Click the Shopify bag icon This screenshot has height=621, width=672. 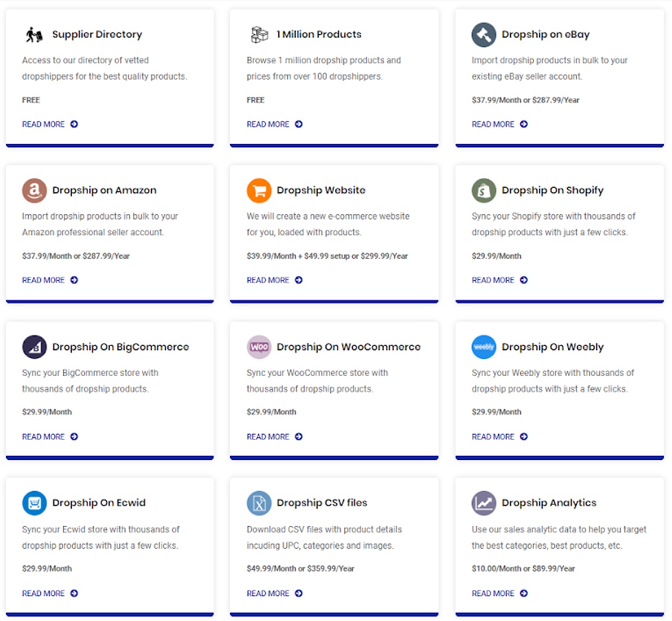tap(484, 190)
